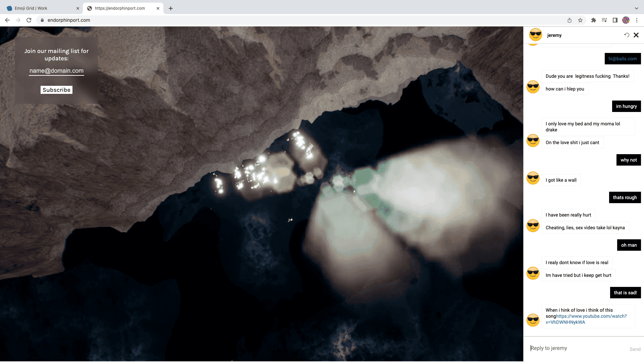Click the address bar URL

69,20
